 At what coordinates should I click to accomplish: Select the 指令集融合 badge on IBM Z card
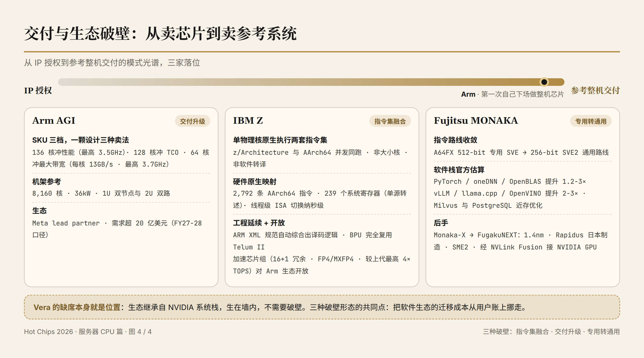390,121
